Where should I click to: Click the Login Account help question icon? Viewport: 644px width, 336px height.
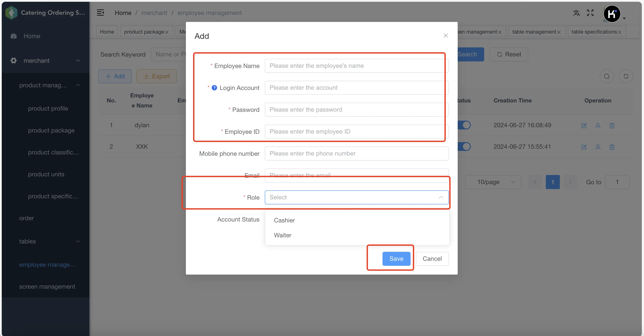point(214,88)
